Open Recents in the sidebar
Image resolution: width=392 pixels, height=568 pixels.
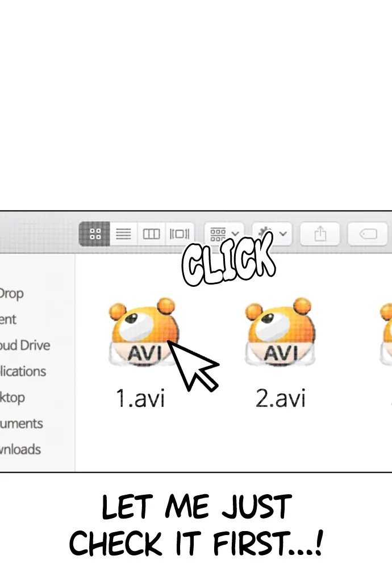[x=8, y=319]
